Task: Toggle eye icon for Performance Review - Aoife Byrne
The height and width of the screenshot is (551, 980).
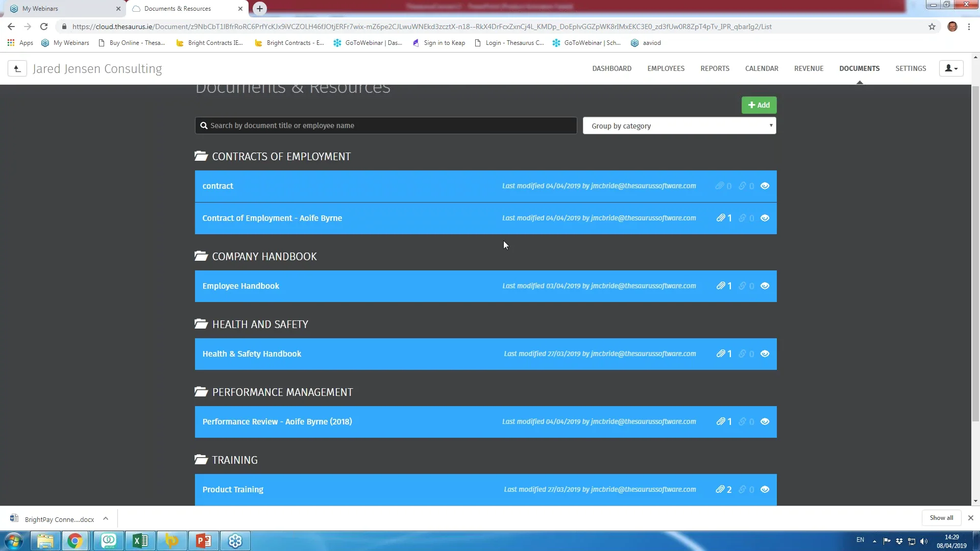Action: point(765,422)
